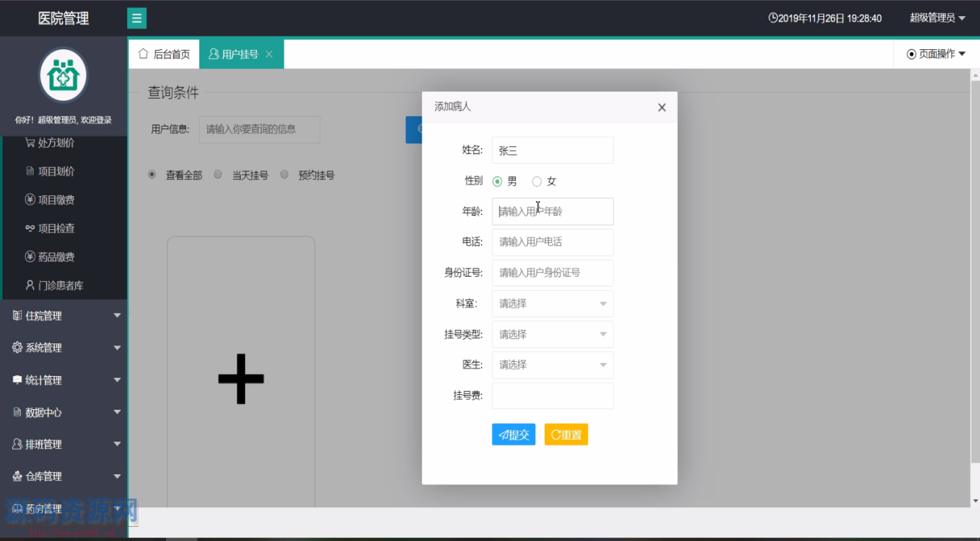
Task: Expand the 数据中心 menu arrow
Action: click(117, 412)
